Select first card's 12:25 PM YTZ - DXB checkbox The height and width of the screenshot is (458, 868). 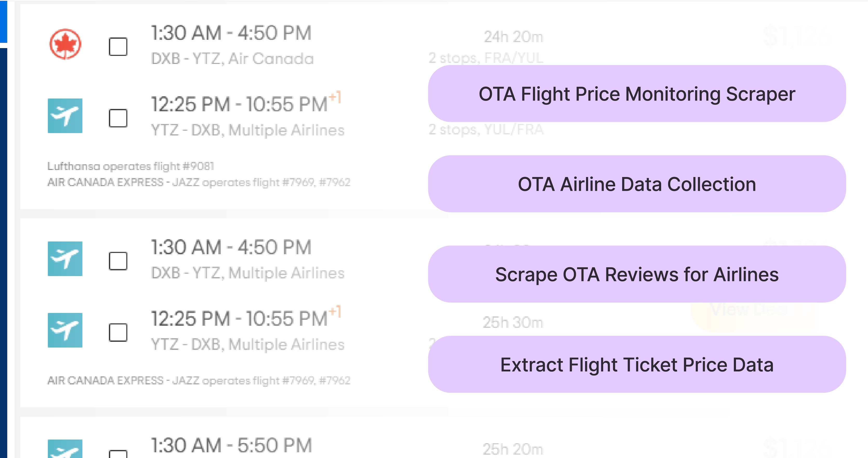click(118, 118)
